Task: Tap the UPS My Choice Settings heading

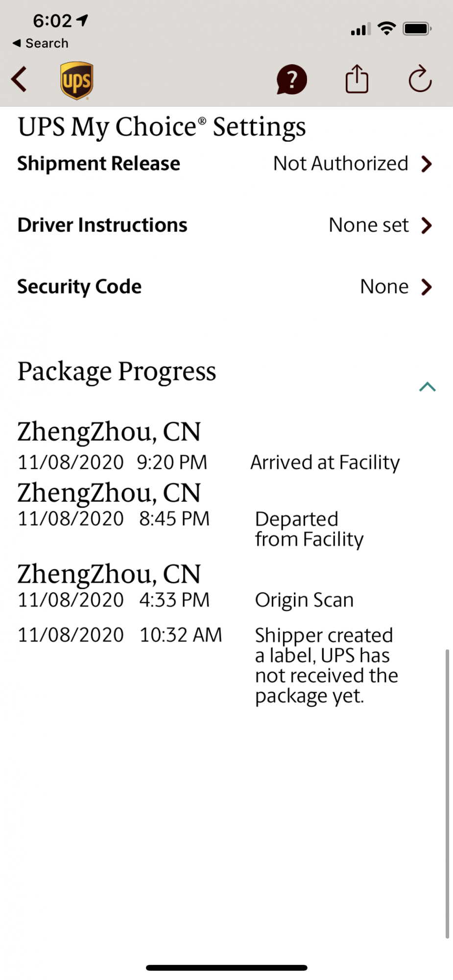Action: pos(162,127)
